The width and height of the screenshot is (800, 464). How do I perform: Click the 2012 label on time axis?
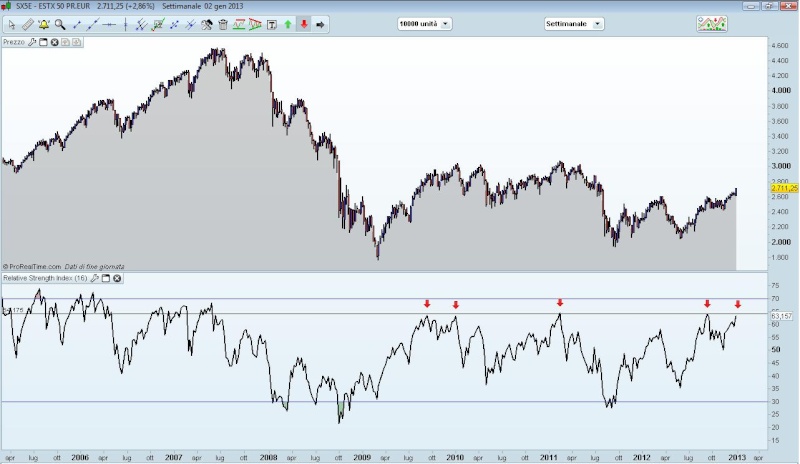click(x=642, y=457)
